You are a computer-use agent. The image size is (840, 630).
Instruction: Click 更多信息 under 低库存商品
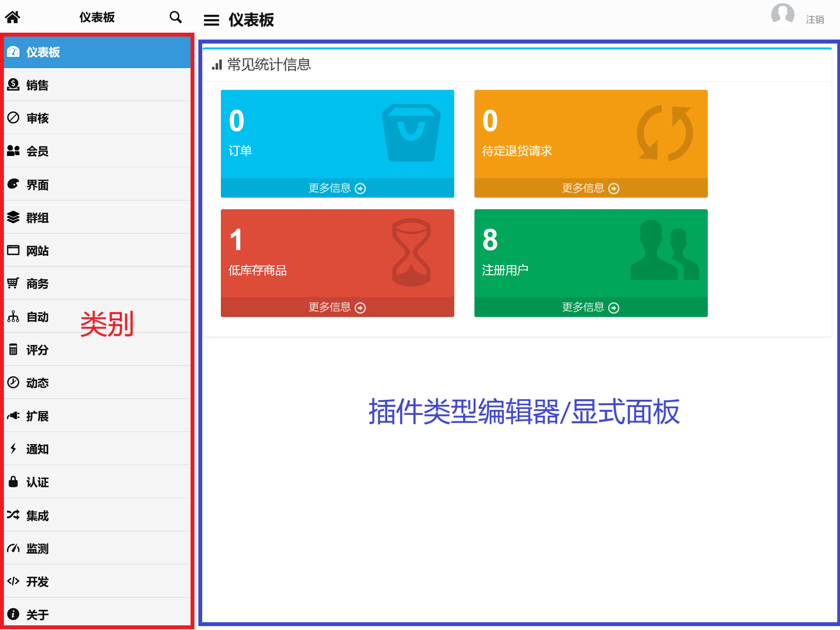tap(337, 308)
